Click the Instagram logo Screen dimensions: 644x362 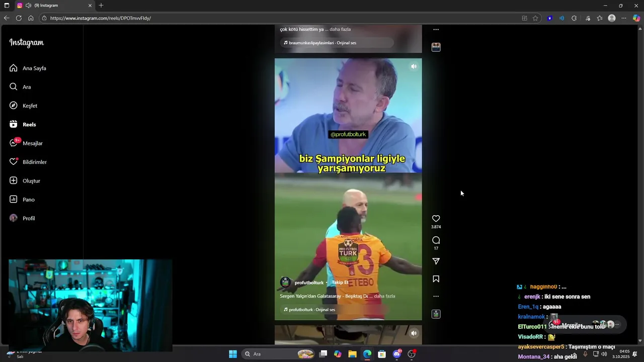(27, 43)
